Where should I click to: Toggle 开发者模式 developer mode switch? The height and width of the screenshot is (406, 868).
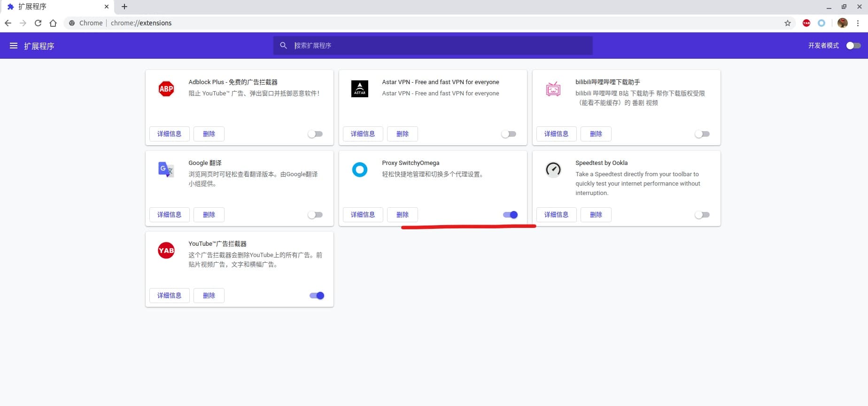[853, 46]
